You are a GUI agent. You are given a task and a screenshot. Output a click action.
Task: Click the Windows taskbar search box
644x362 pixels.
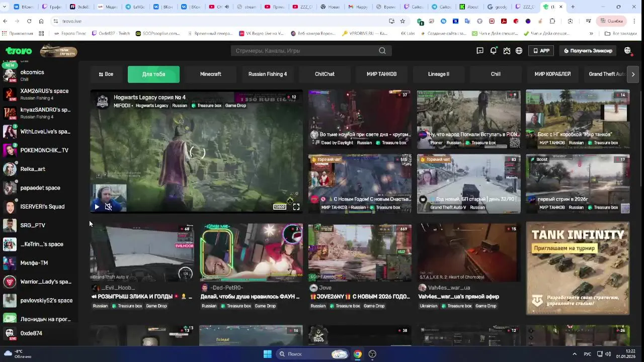(x=313, y=354)
